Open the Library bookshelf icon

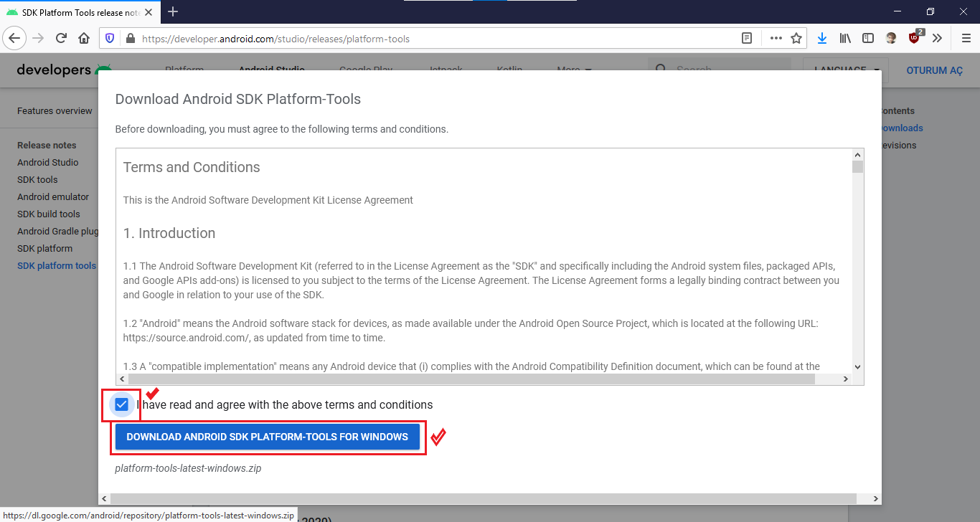[845, 38]
